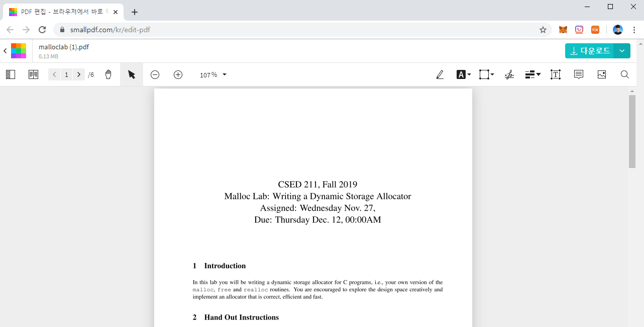
Task: Select the text highlight A tool
Action: click(461, 74)
